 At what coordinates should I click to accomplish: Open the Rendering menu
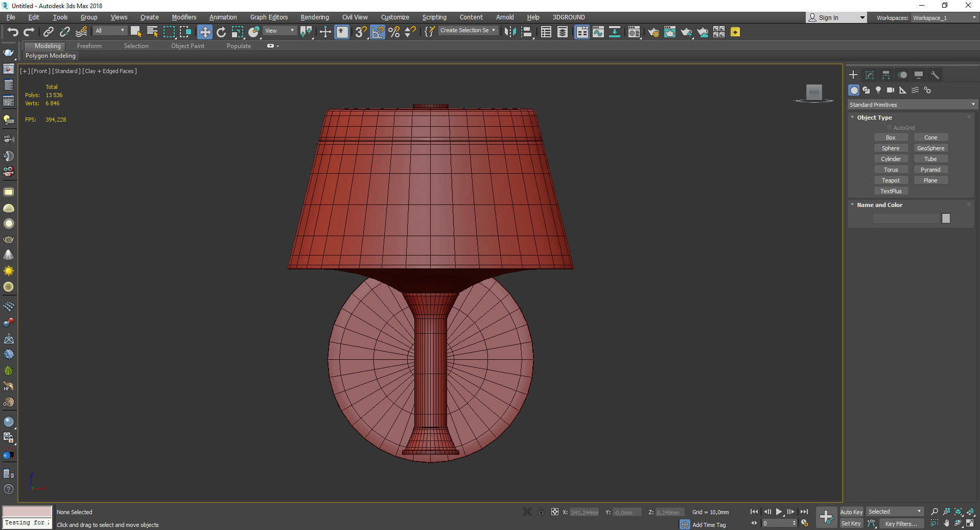pyautogui.click(x=315, y=17)
